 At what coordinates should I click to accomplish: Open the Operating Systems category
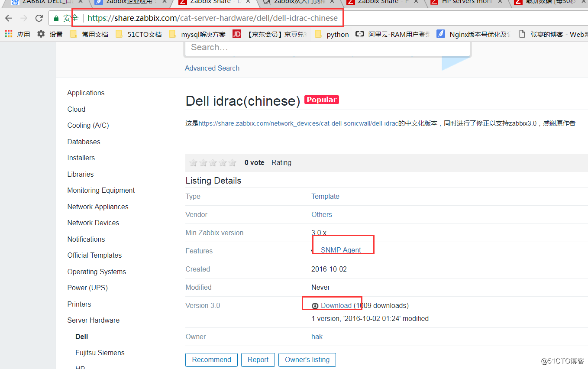pyautogui.click(x=97, y=272)
